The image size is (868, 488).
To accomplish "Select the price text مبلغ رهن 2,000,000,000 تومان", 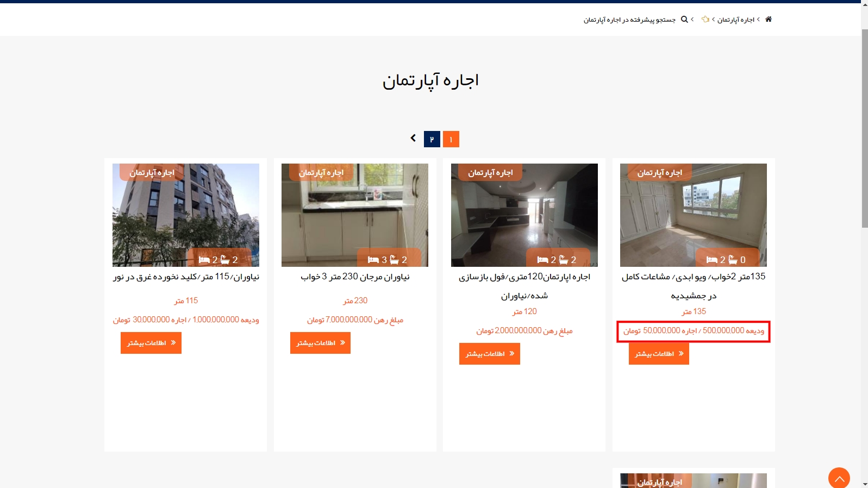I will (x=524, y=330).
